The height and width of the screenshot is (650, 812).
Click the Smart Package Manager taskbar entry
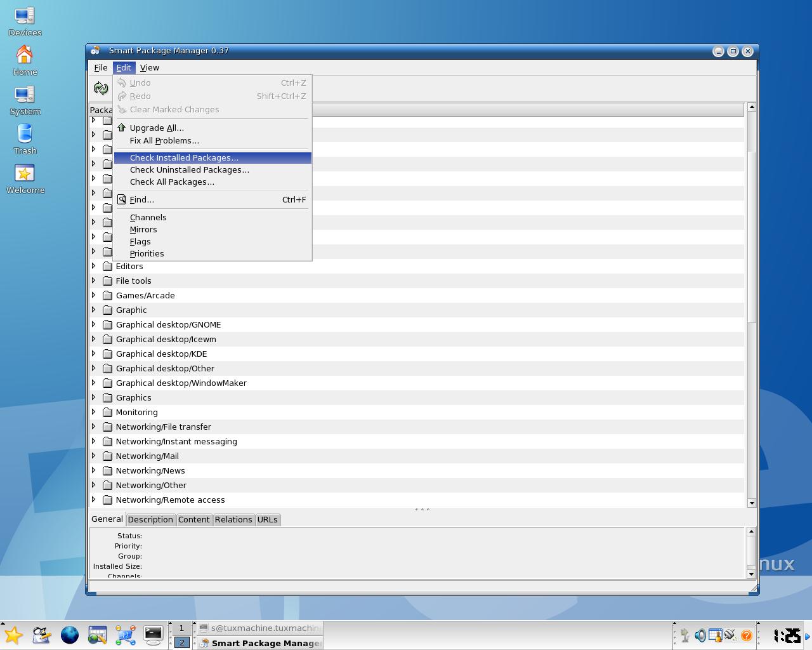click(259, 643)
